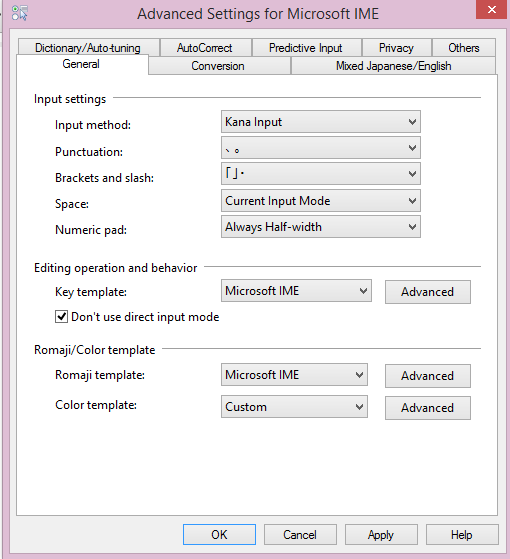The height and width of the screenshot is (559, 510).
Task: Select the Predictive Input tab
Action: tap(306, 47)
